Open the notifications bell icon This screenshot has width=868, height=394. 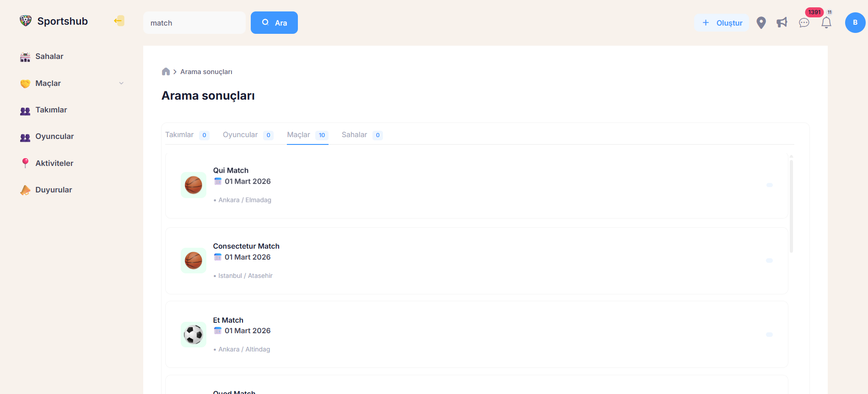[x=826, y=22]
